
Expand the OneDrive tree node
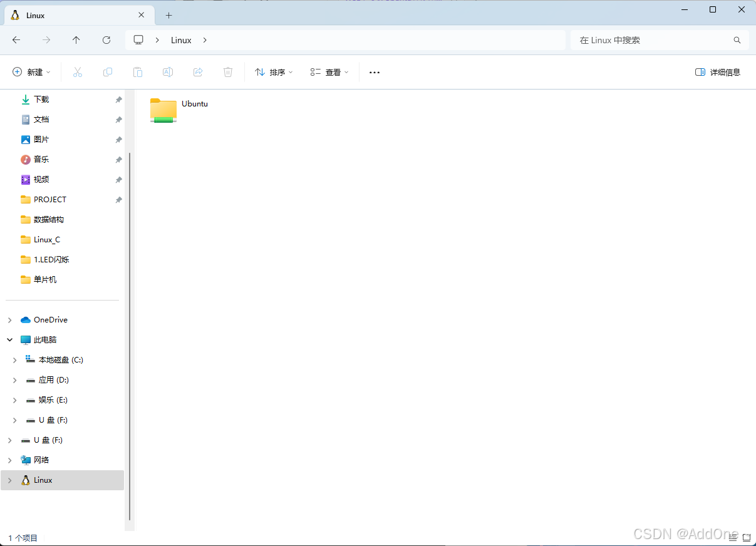point(9,320)
